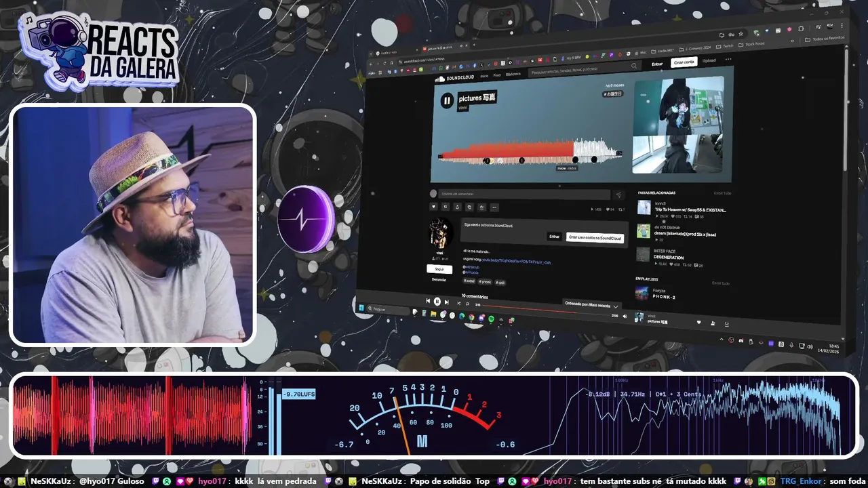Click the SoundCloud logo in the header
This screenshot has height=488, width=868.
[x=454, y=79]
